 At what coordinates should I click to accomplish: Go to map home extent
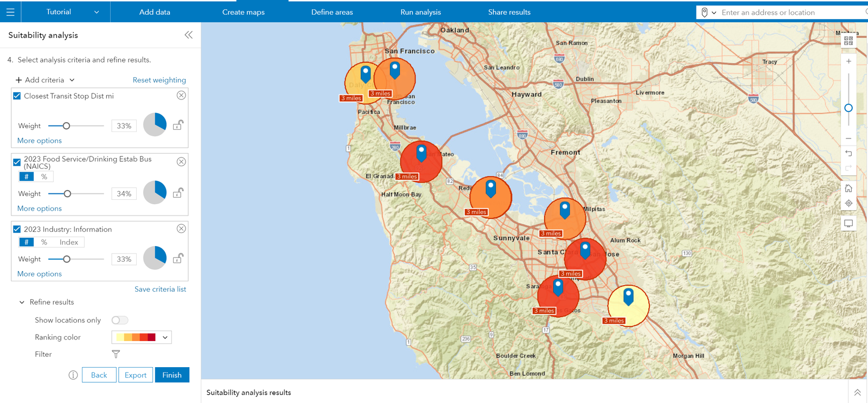tap(848, 188)
